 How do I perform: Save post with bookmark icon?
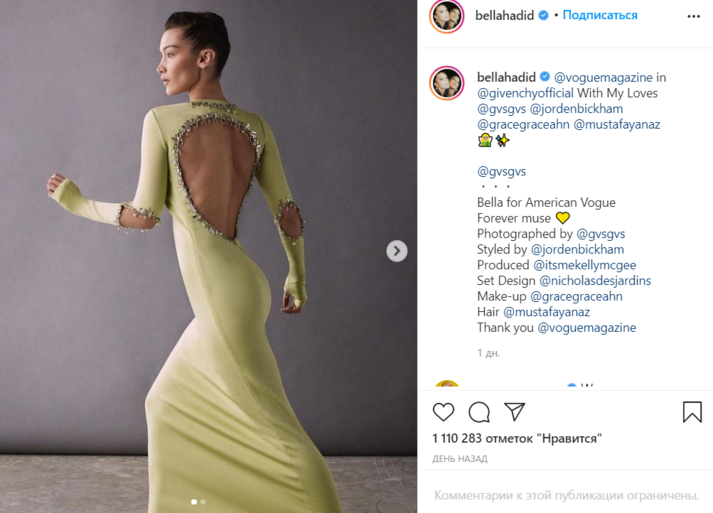tap(692, 412)
